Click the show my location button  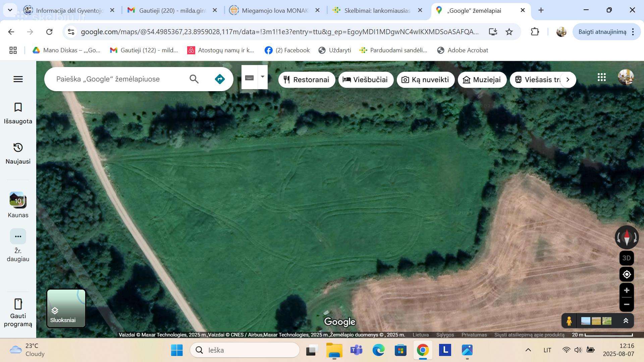click(x=627, y=275)
